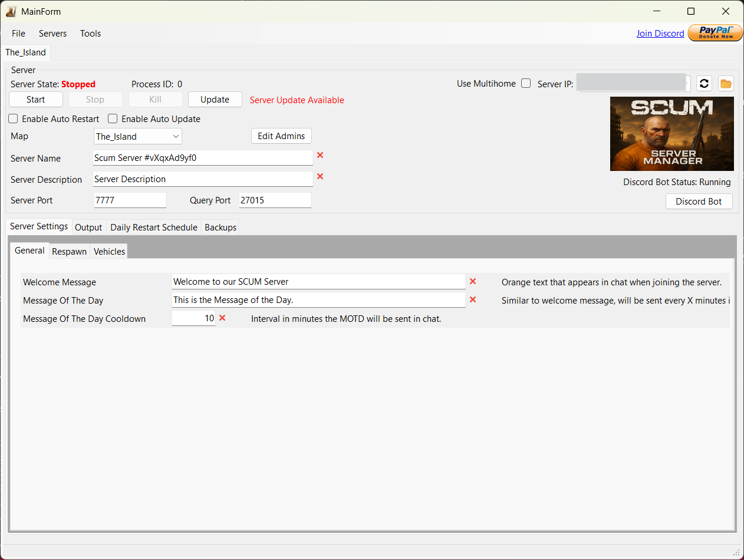This screenshot has width=744, height=560.
Task: Click the refresh server IP icon
Action: tap(704, 84)
